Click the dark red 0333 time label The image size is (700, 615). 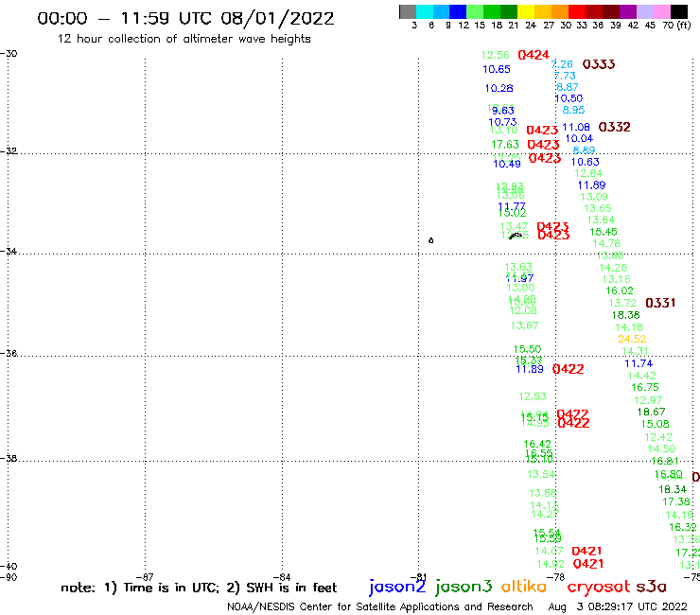[x=599, y=64]
